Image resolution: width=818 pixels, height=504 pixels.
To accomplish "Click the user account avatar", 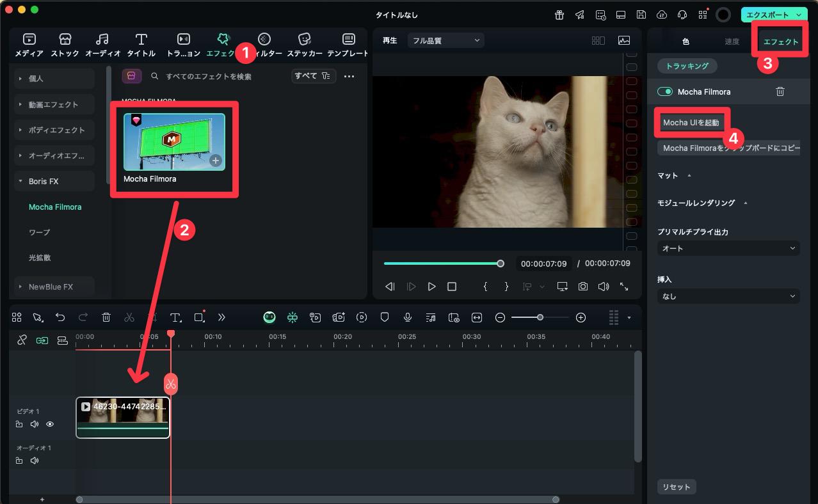I will click(723, 15).
